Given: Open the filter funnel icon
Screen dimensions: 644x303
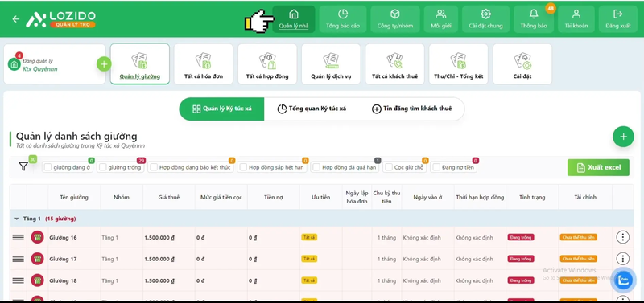Looking at the screenshot, I should [x=23, y=166].
